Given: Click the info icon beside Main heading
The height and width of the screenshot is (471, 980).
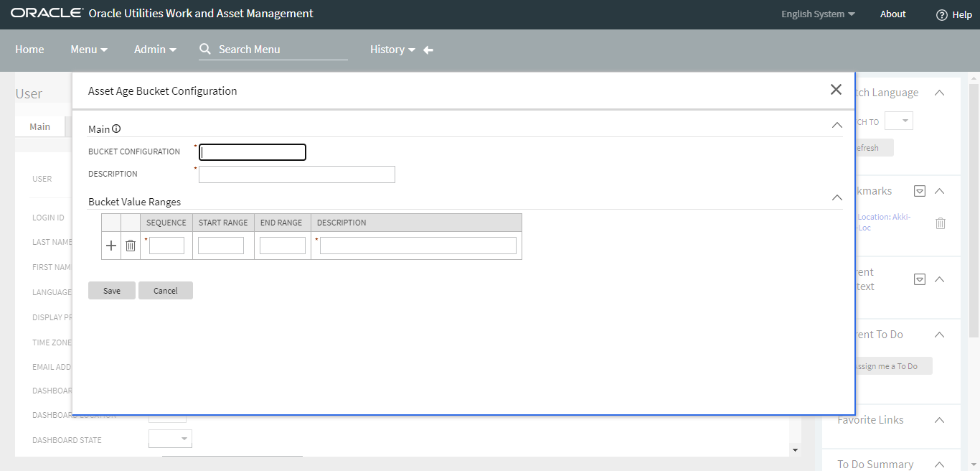Looking at the screenshot, I should click(x=116, y=129).
